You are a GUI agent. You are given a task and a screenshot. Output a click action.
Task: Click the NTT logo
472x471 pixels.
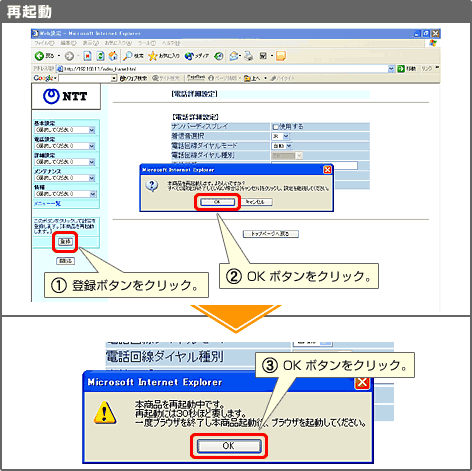point(66,96)
